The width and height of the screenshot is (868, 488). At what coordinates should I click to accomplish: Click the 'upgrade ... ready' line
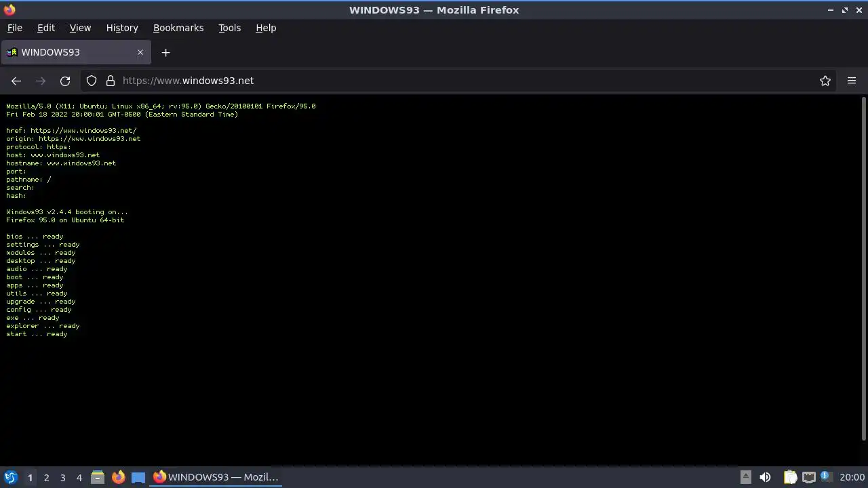tap(41, 302)
